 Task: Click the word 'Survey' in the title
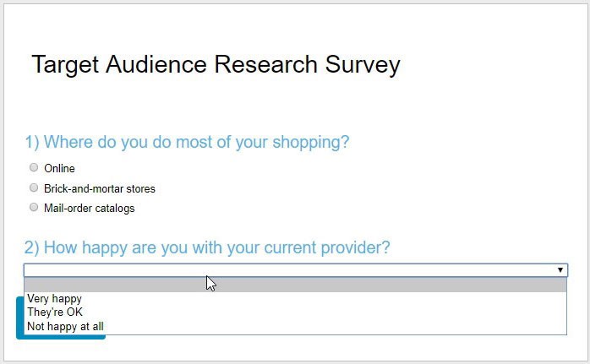pyautogui.click(x=362, y=65)
